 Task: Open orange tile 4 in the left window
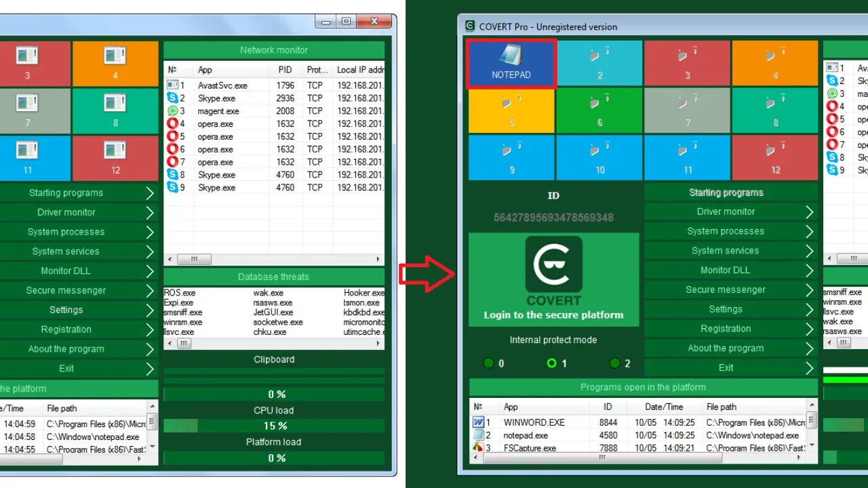(115, 64)
